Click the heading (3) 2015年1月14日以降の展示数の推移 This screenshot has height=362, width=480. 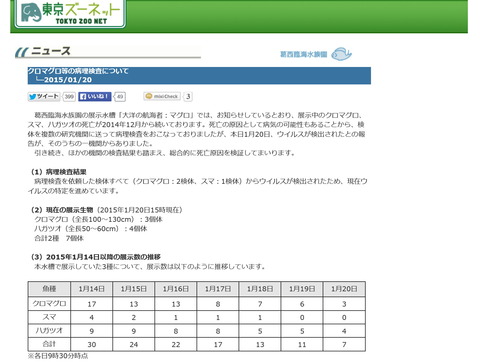click(x=96, y=257)
